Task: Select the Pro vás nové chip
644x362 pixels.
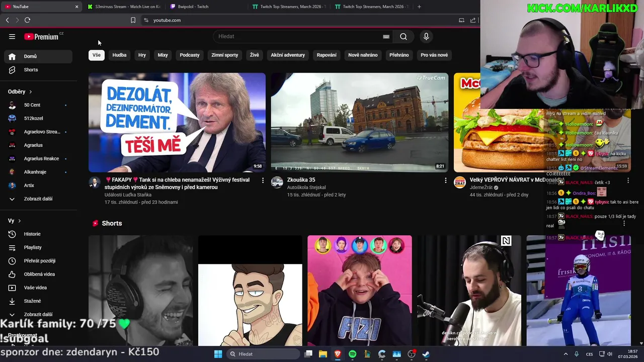Action: pyautogui.click(x=434, y=55)
